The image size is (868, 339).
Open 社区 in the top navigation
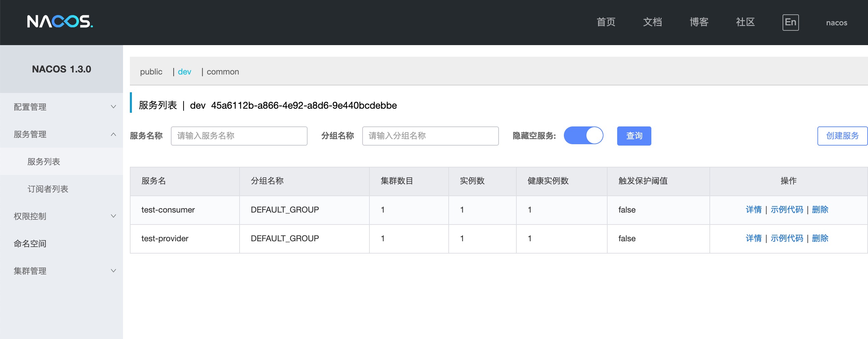coord(745,22)
